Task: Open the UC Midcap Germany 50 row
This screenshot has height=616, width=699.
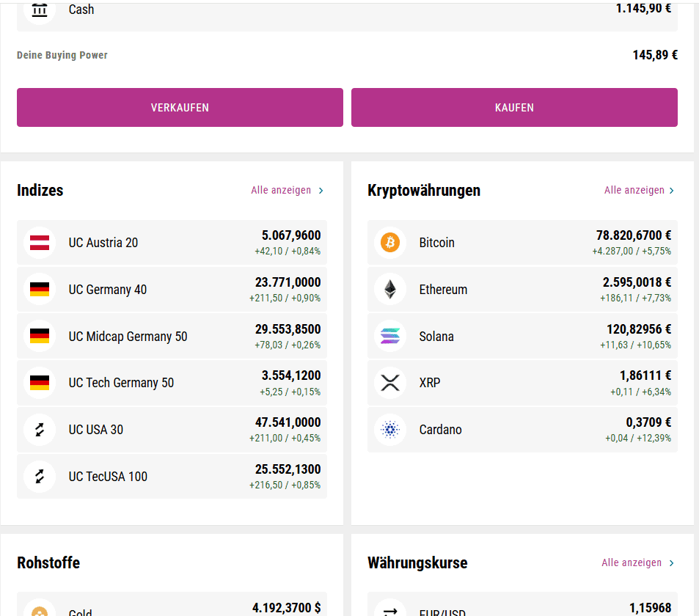Action: [x=172, y=337]
